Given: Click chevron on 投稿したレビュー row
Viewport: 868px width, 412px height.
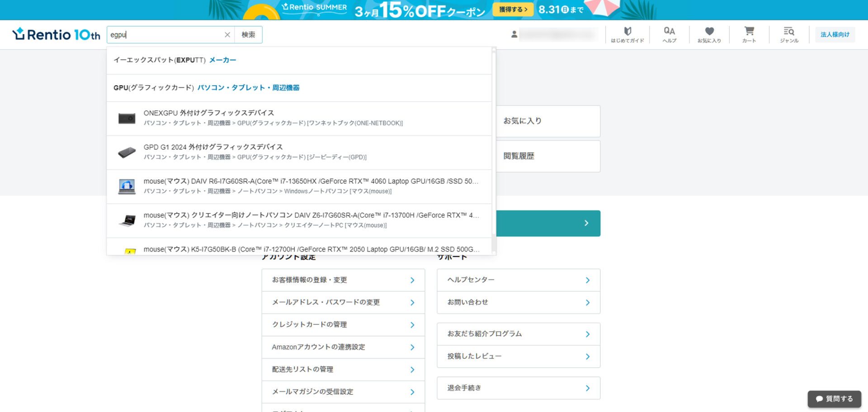Looking at the screenshot, I should [x=588, y=356].
